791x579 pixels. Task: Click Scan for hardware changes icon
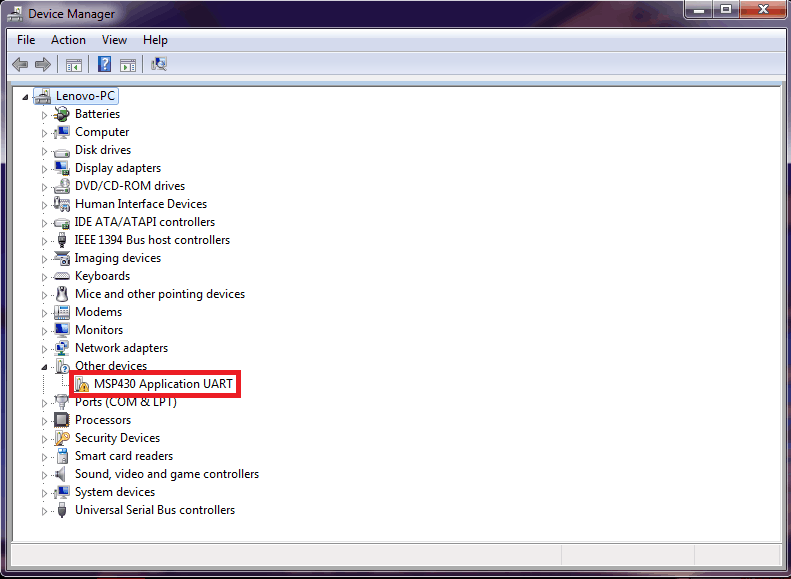coord(158,65)
